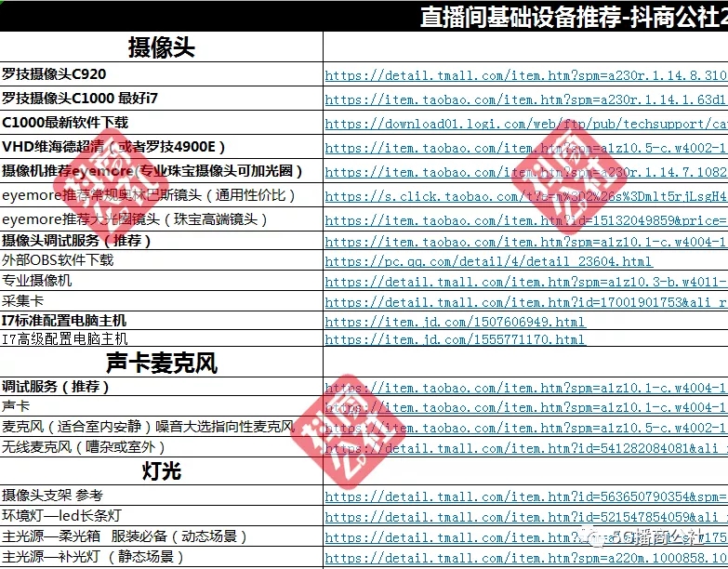Open the s.click.taobao.com link
728x569 pixels.
(526, 196)
